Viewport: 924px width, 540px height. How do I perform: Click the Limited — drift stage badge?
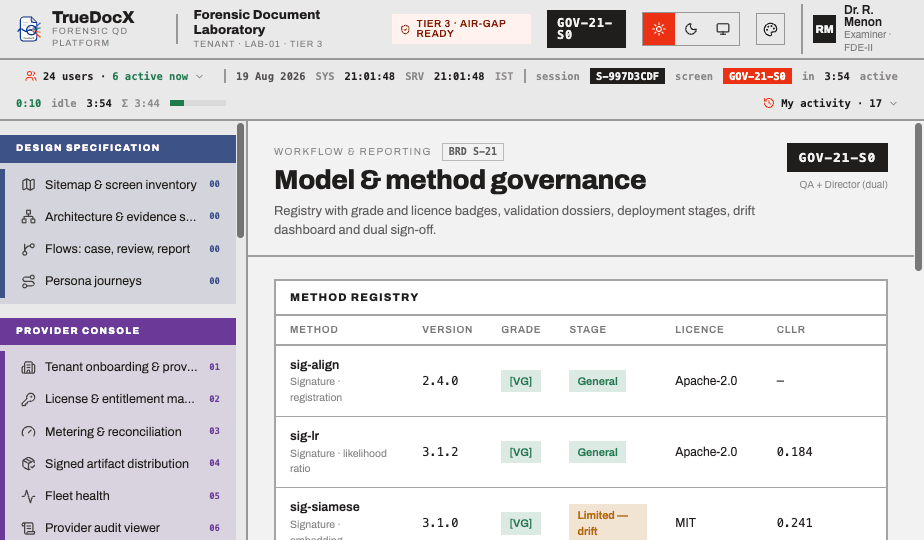pyautogui.click(x=608, y=522)
